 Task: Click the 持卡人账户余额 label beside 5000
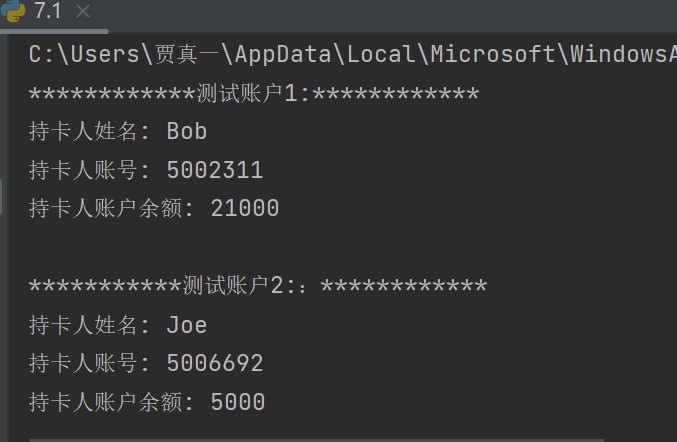[x=105, y=402]
